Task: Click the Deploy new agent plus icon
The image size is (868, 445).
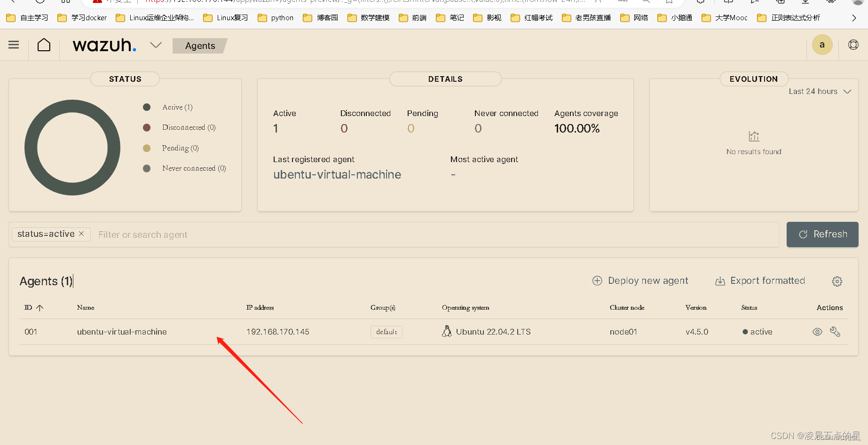Action: (597, 281)
